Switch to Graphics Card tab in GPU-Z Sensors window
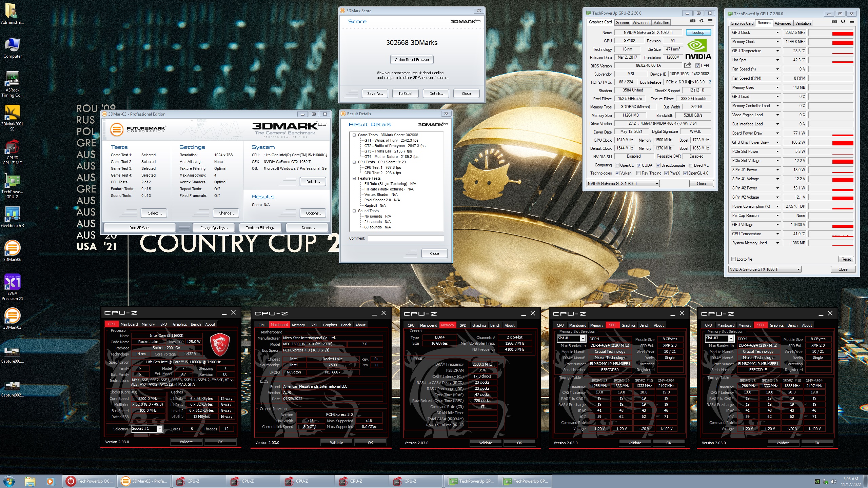 (742, 23)
